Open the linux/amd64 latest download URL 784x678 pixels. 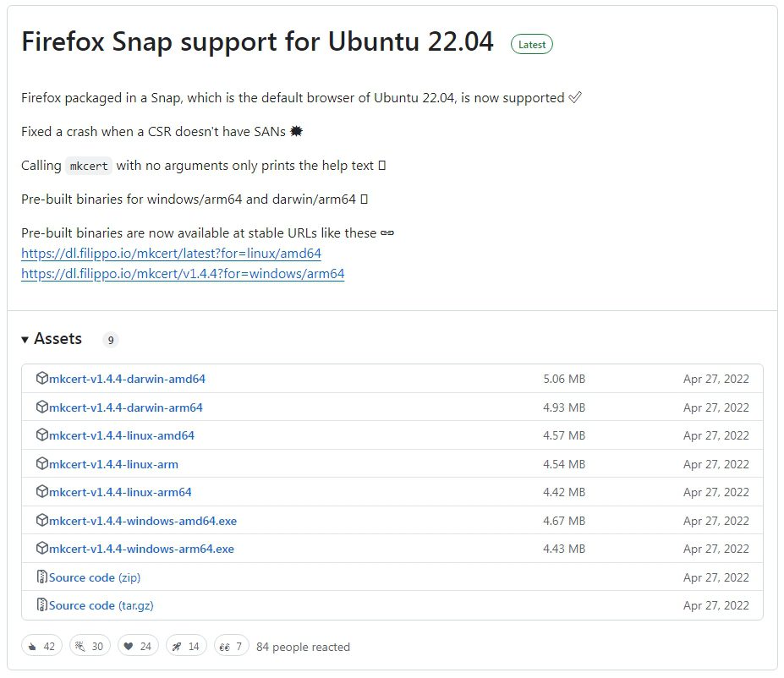tap(171, 254)
